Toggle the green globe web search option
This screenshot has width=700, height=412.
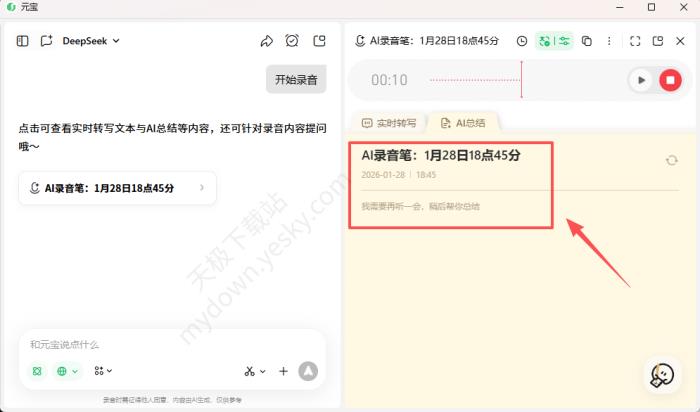pyautogui.click(x=68, y=371)
